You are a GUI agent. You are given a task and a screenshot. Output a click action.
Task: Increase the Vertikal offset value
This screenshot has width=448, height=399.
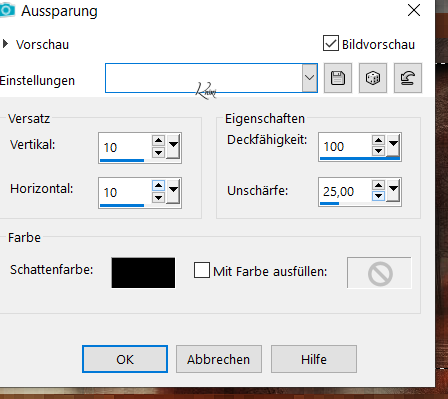158,140
